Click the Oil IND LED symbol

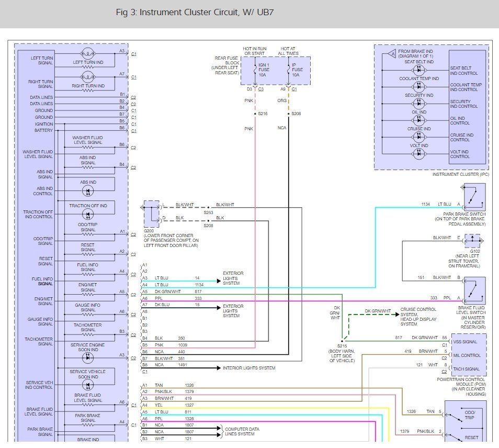pos(419,120)
